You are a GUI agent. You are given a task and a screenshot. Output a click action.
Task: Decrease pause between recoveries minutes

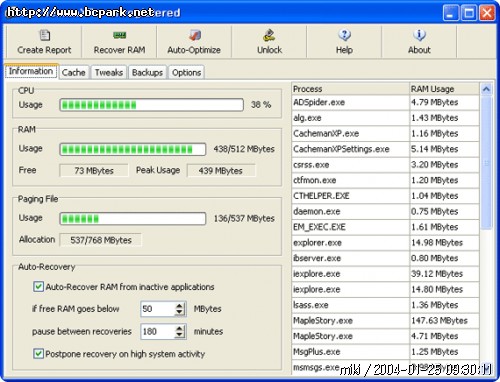(179, 335)
